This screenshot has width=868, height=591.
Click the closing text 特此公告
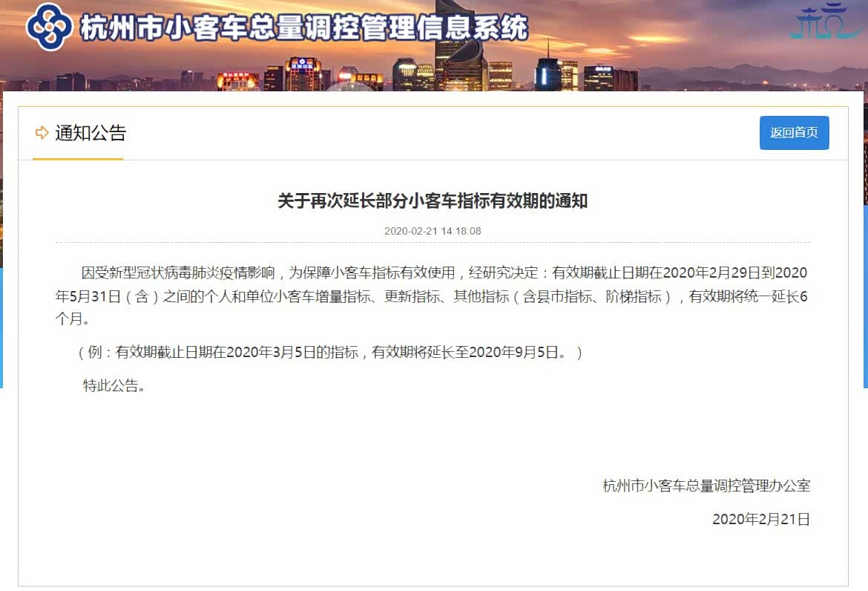(114, 385)
